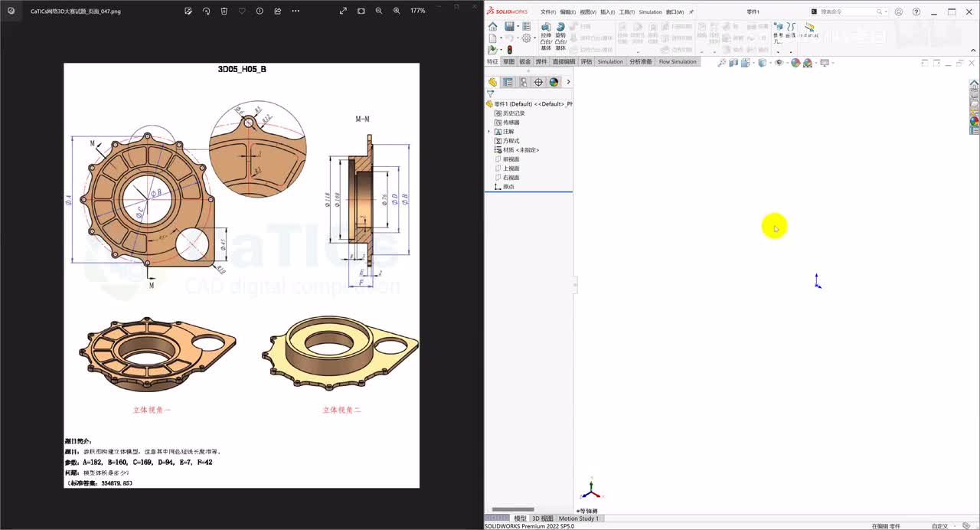Open the Simulation menu in menu bar
980x530 pixels.
(650, 11)
